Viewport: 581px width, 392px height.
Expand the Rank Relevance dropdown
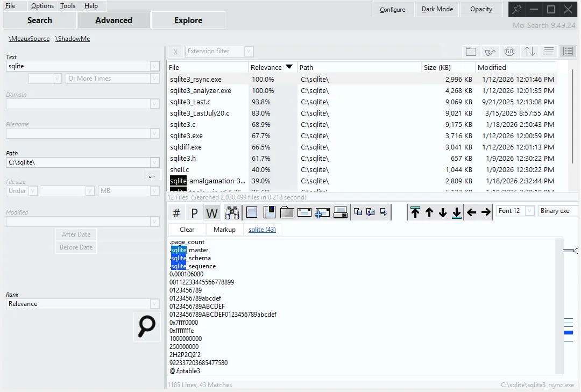[x=154, y=304]
